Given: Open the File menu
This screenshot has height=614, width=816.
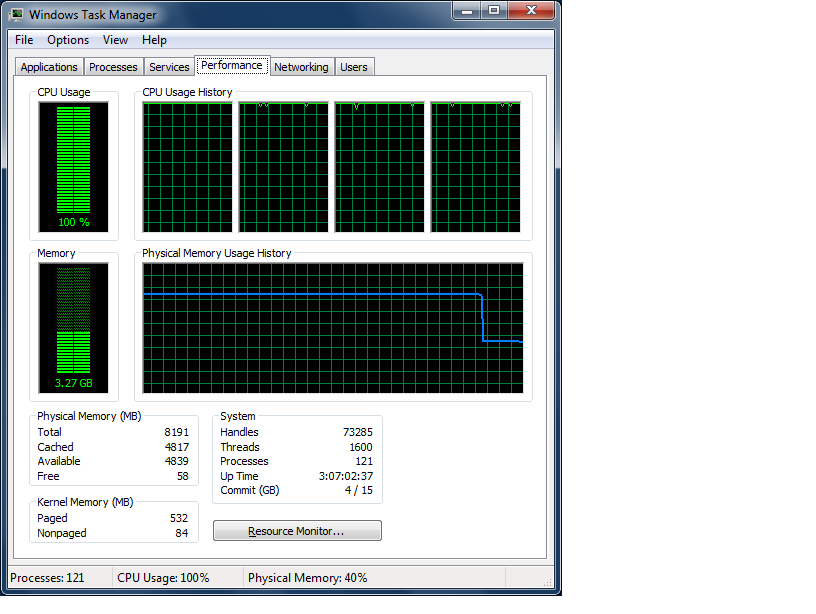Looking at the screenshot, I should pos(24,40).
